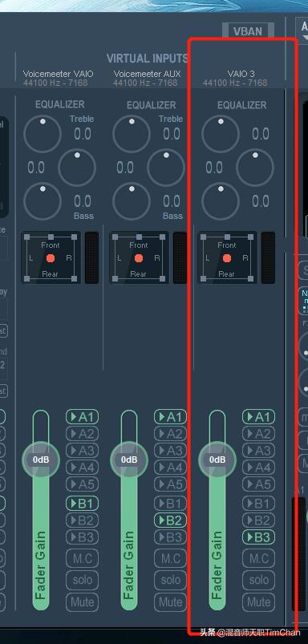Click VAIO 3 bottom EQ knob

point(221,201)
